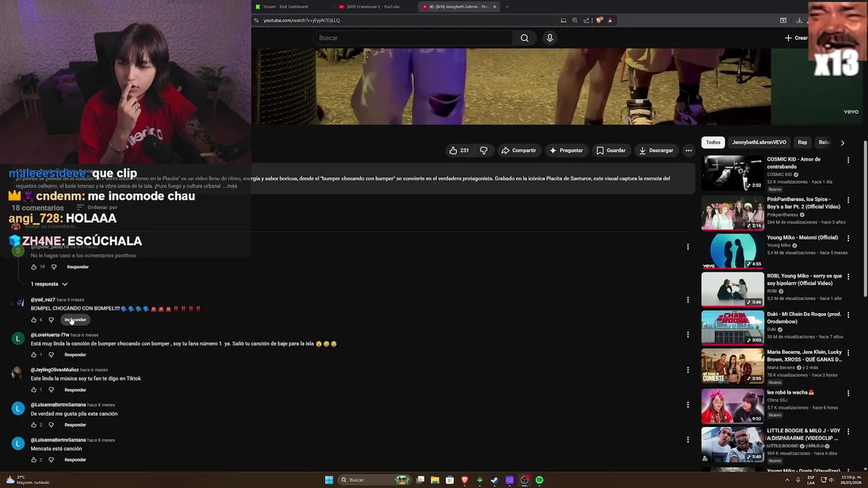Screen dimensions: 868x488
Task: Open @yad_vaz7 channel link
Action: pos(43,300)
